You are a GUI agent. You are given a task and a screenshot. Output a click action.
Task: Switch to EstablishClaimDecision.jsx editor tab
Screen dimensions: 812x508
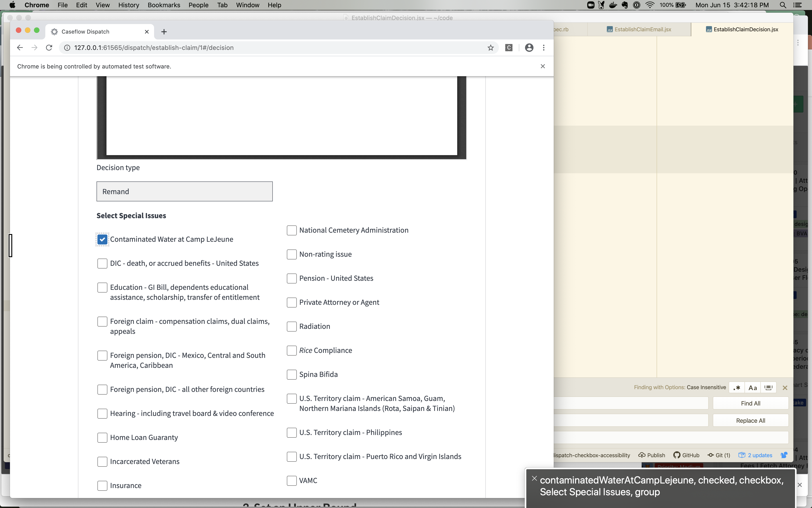click(x=742, y=29)
